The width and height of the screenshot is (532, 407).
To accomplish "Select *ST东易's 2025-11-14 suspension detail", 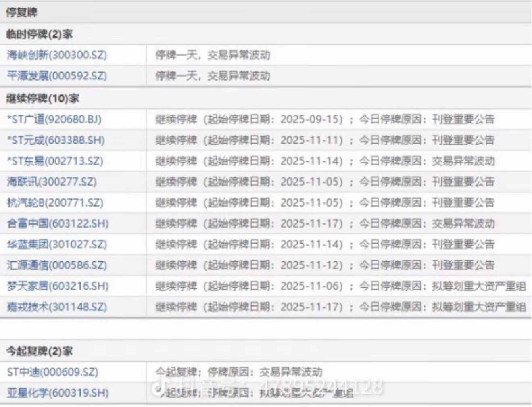I will [325, 161].
